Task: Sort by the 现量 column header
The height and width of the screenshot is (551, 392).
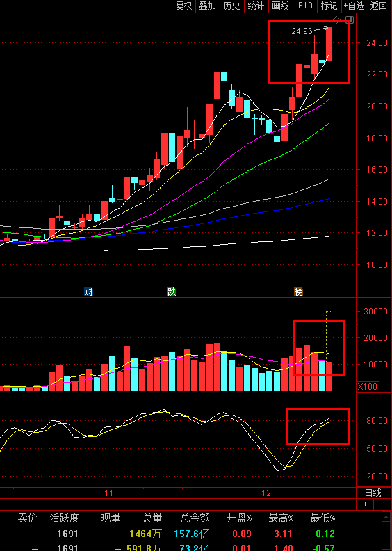Action: pos(111,518)
